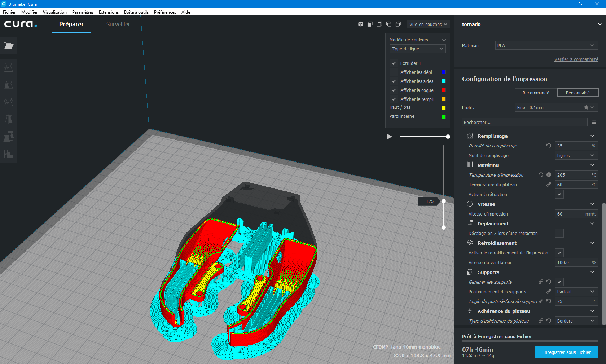The width and height of the screenshot is (606, 364).
Task: Uncheck Afficher la coque checkbox
Action: 394,90
